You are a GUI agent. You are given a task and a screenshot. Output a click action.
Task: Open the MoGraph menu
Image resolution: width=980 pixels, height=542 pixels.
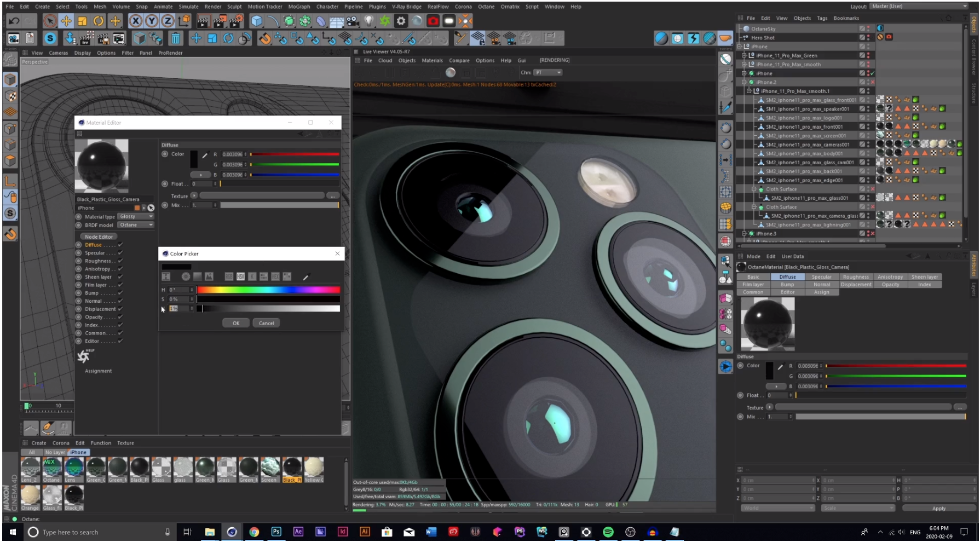299,7
